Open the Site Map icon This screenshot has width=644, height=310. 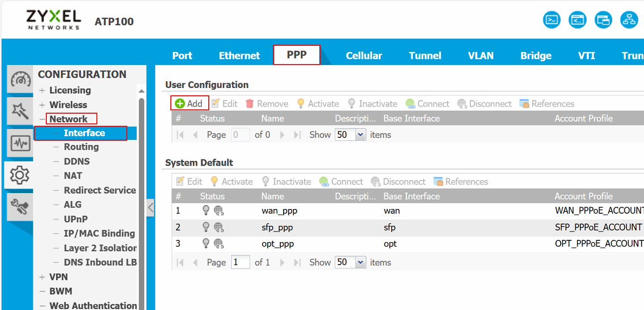pos(629,20)
